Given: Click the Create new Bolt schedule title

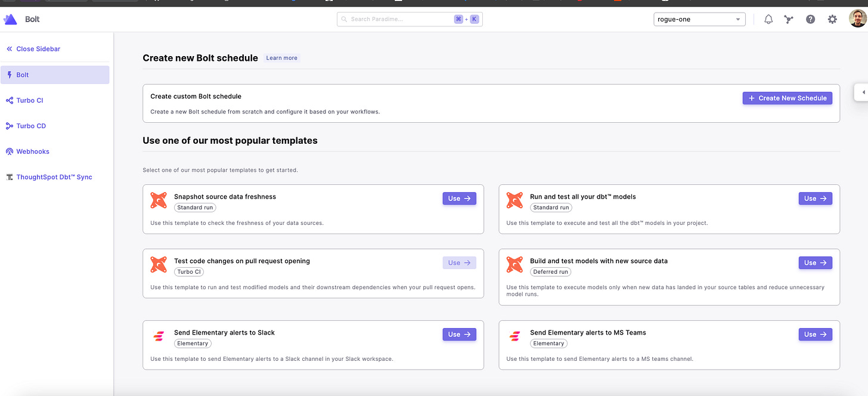Looking at the screenshot, I should click(200, 58).
